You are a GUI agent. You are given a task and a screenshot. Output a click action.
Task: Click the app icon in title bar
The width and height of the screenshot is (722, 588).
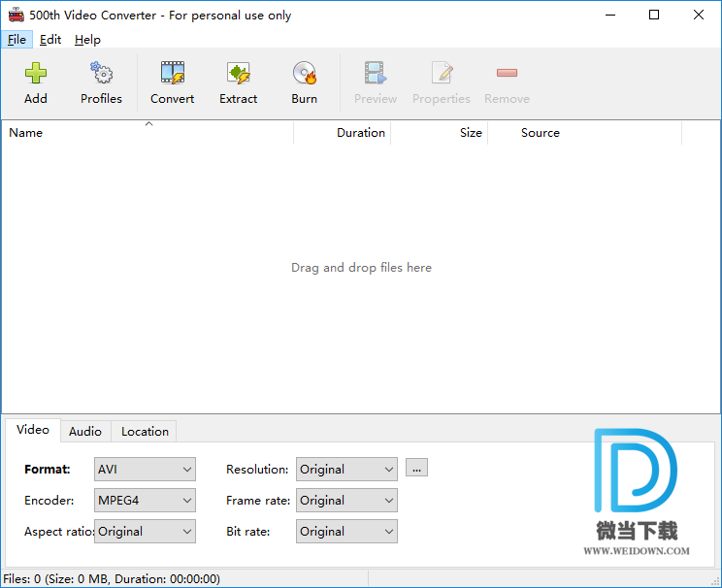[16, 15]
